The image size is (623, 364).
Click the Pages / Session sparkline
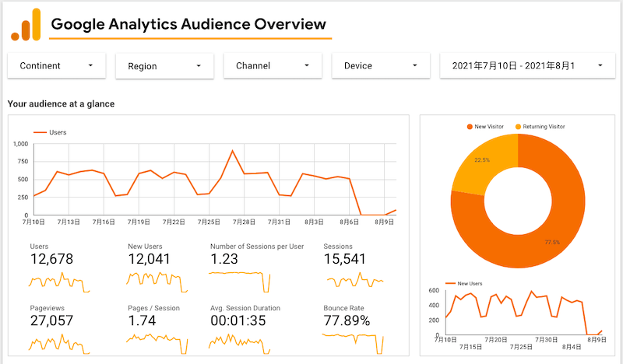pos(157,344)
